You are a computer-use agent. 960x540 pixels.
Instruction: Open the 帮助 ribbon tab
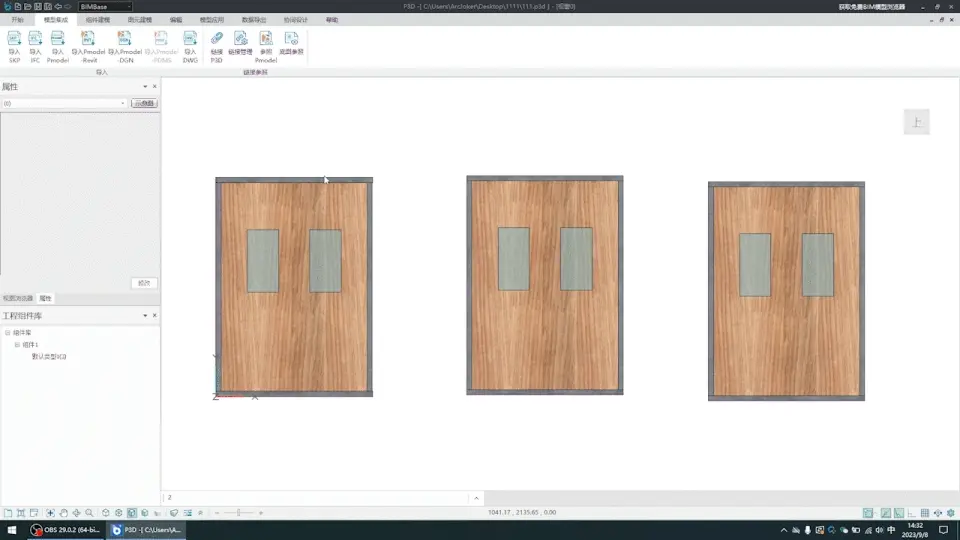tap(332, 20)
